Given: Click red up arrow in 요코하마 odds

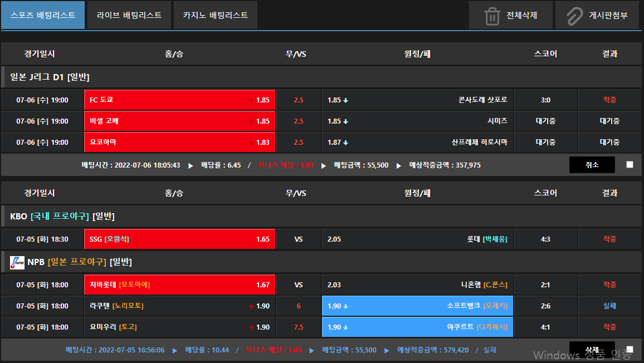Looking at the screenshot, I should pos(251,143).
